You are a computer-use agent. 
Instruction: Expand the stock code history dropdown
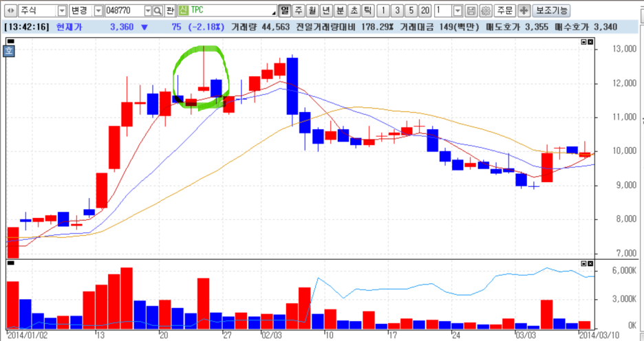148,11
